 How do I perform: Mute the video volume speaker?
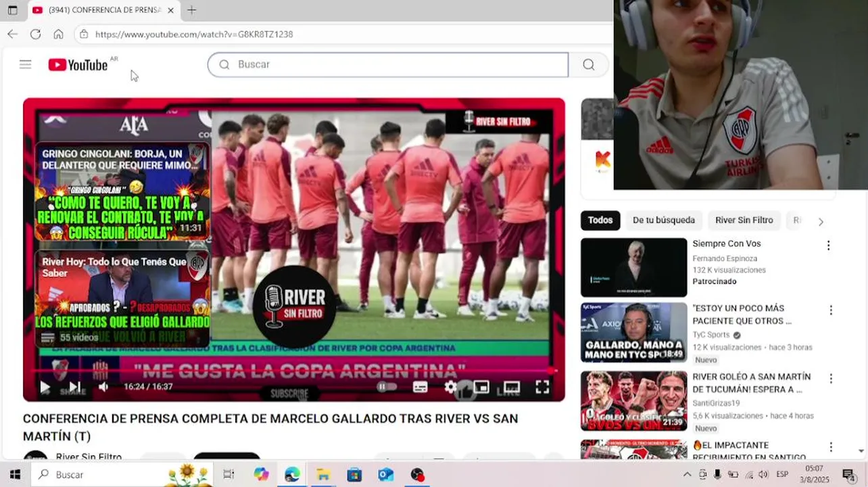(103, 387)
